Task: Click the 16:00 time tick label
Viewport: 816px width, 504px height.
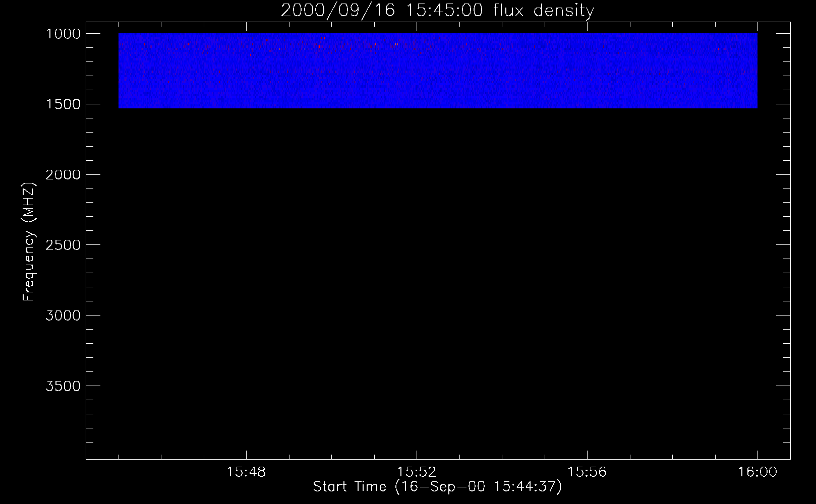Action: point(757,472)
